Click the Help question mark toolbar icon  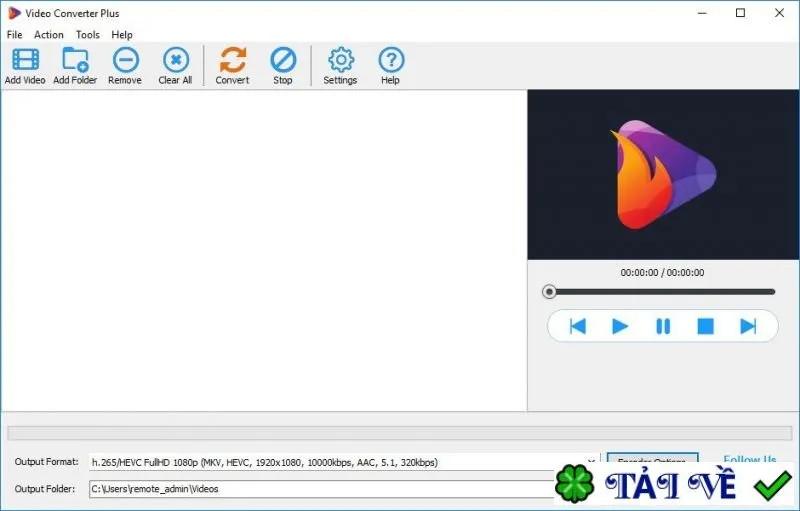(391, 60)
